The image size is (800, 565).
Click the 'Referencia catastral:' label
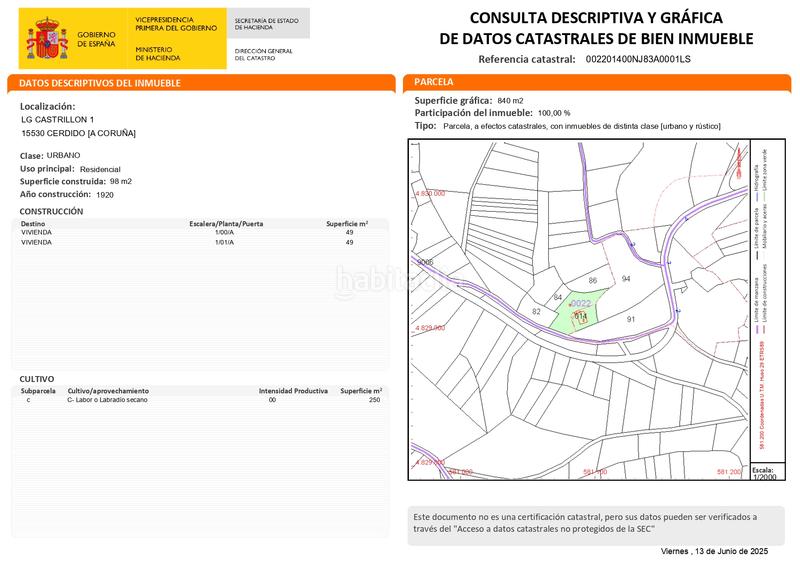(x=527, y=59)
